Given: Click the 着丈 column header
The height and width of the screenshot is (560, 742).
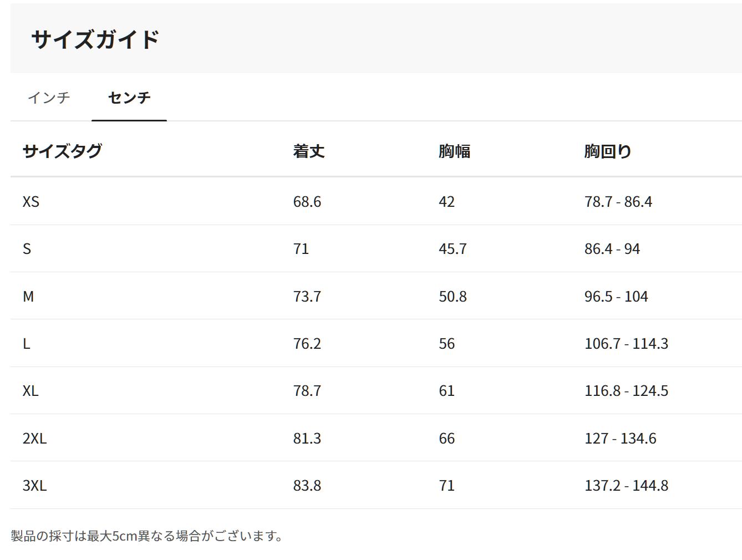Looking at the screenshot, I should tap(308, 151).
